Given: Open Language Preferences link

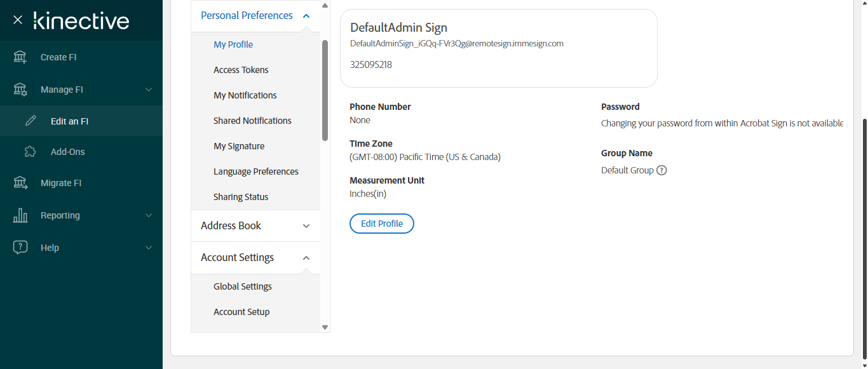Looking at the screenshot, I should pyautogui.click(x=255, y=171).
